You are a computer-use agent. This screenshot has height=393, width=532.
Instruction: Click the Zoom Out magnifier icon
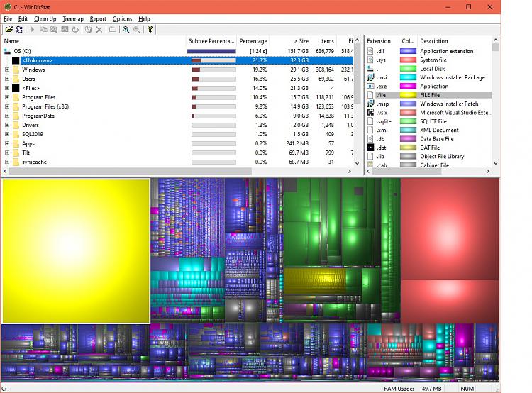pos(137,30)
